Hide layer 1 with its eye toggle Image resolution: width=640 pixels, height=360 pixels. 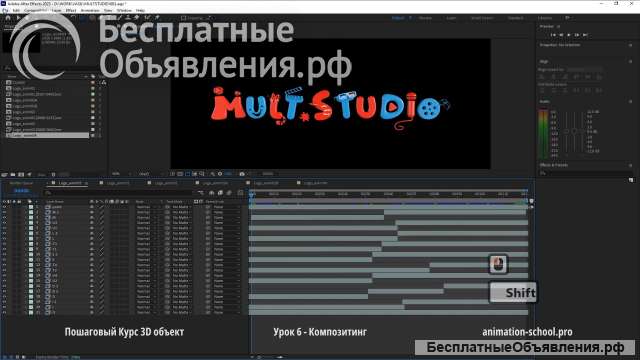click(x=4, y=207)
